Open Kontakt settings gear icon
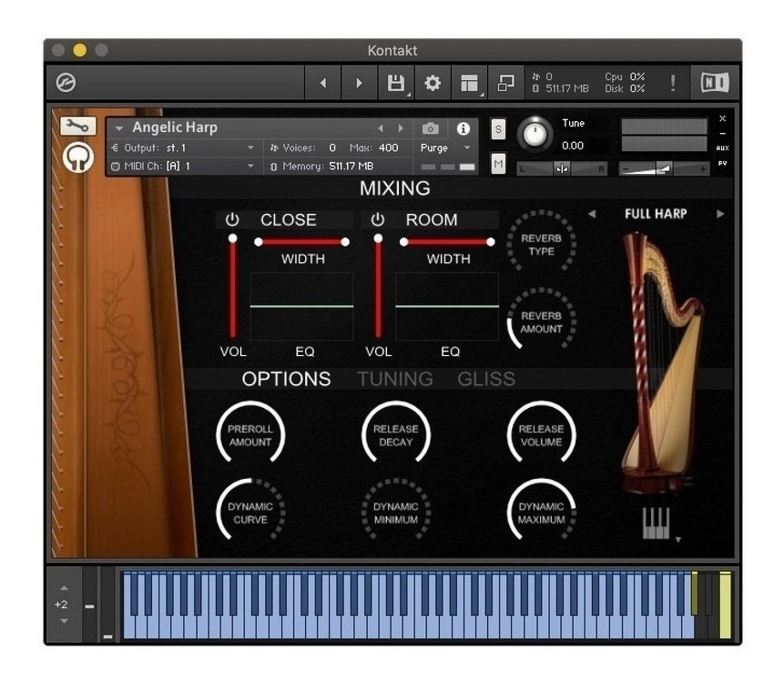The image size is (784, 682). pyautogui.click(x=433, y=83)
